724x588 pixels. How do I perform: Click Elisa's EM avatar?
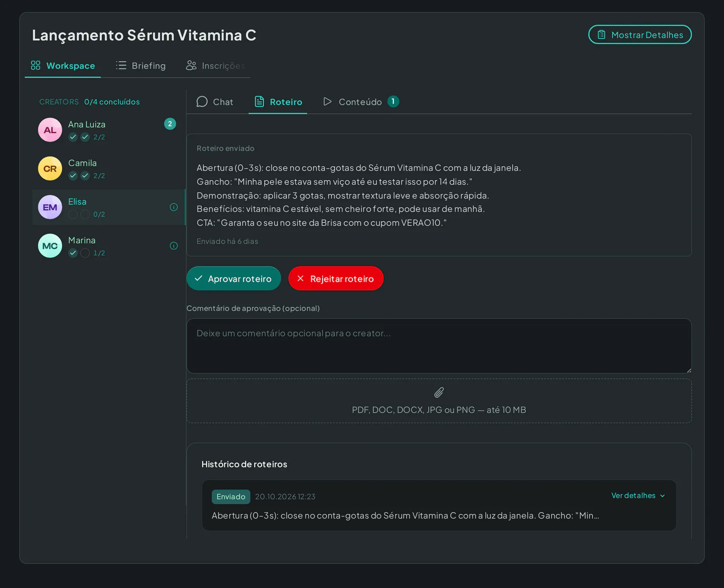pos(50,207)
